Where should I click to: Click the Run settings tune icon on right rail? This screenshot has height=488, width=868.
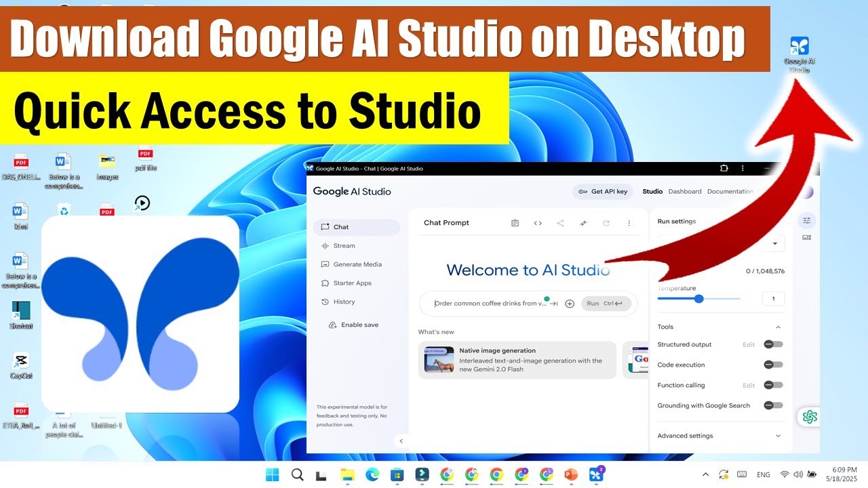(x=806, y=220)
